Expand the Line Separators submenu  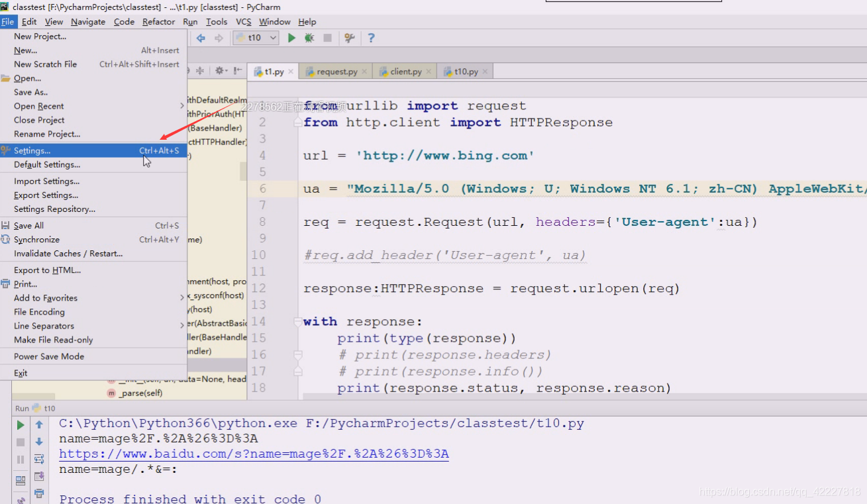(x=94, y=326)
